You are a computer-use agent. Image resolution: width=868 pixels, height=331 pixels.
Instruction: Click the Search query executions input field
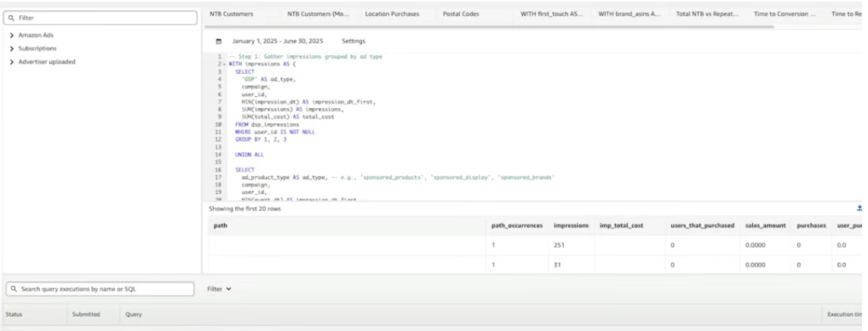point(100,288)
